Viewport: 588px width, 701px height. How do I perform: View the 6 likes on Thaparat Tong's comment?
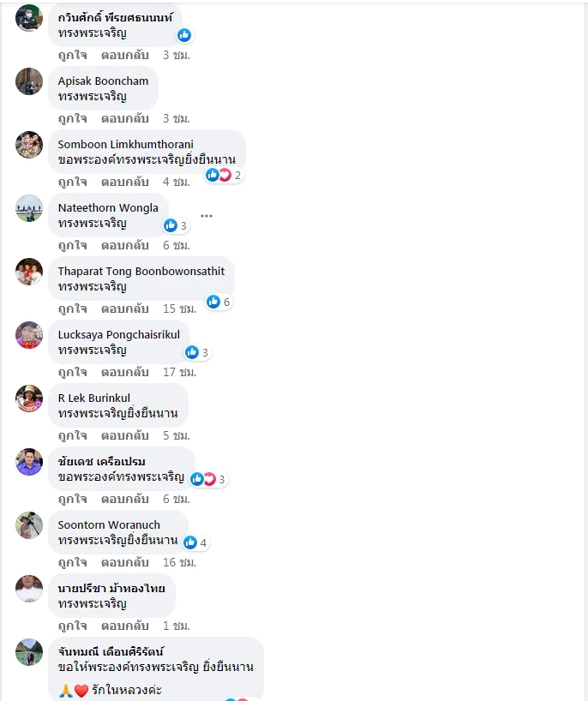click(x=219, y=303)
